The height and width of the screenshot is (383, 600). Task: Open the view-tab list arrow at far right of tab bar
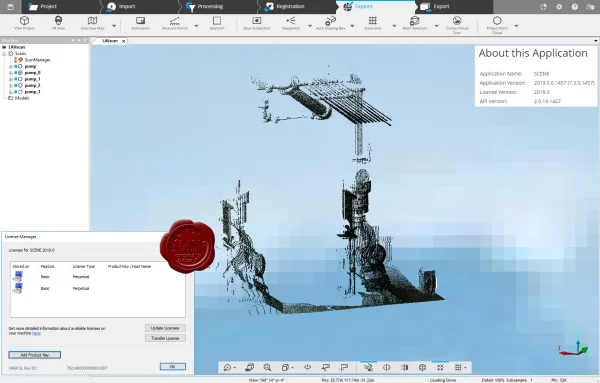click(596, 41)
